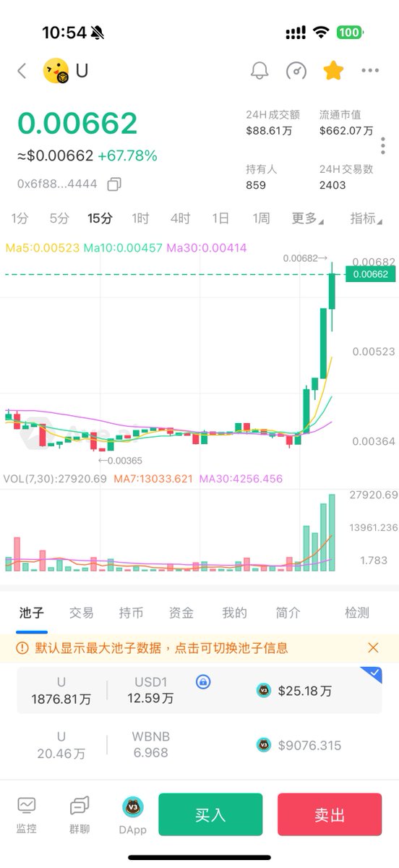Open the 监控 monitor icon
Viewport: 399px width, 868px height.
click(x=27, y=814)
